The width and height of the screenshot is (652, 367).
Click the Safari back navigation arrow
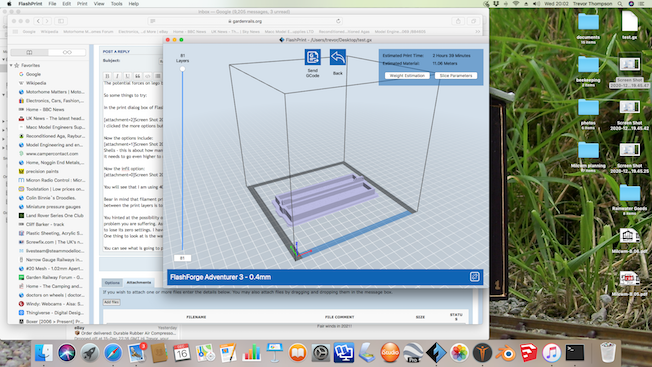click(38, 21)
